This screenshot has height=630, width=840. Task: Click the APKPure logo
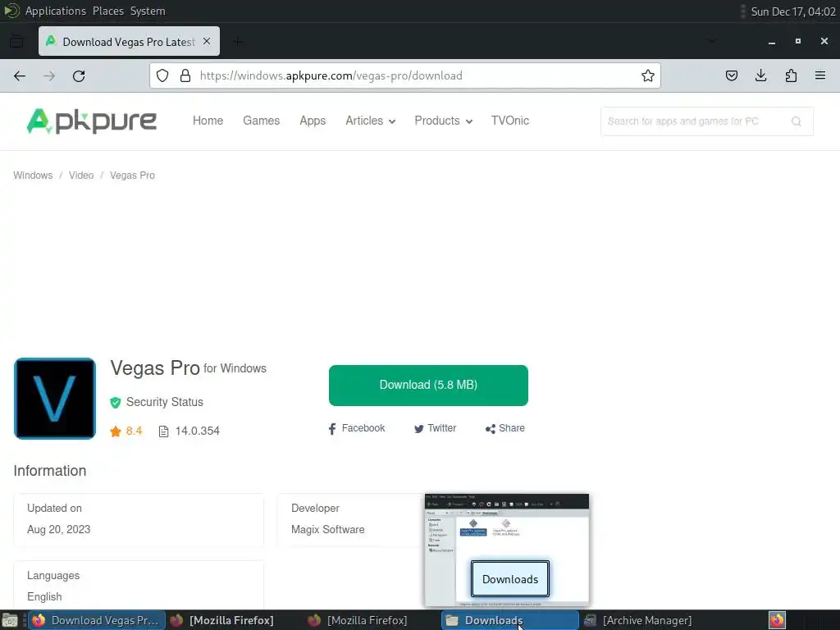pyautogui.click(x=92, y=121)
